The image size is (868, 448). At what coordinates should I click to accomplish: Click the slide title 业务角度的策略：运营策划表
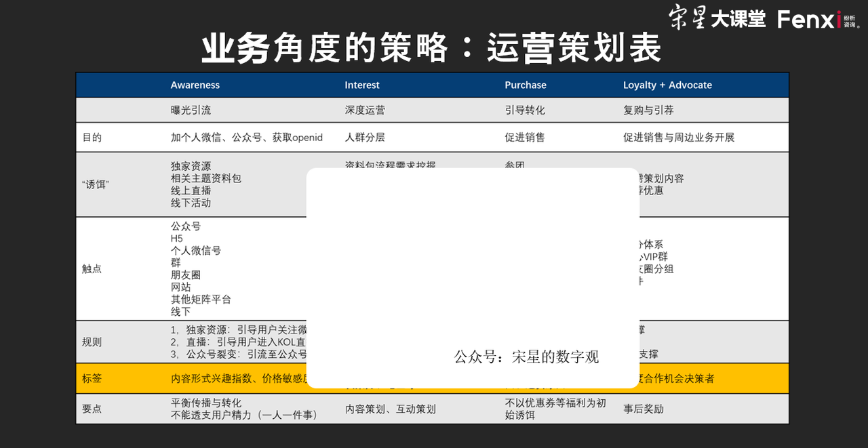click(431, 49)
